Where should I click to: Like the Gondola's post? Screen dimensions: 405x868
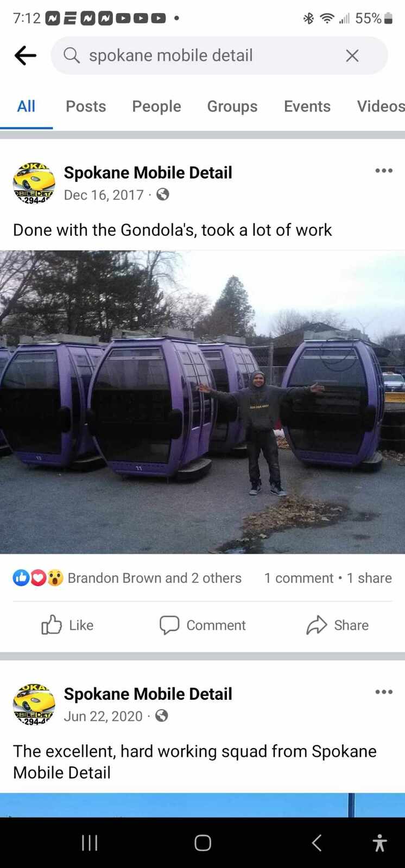coord(68,625)
